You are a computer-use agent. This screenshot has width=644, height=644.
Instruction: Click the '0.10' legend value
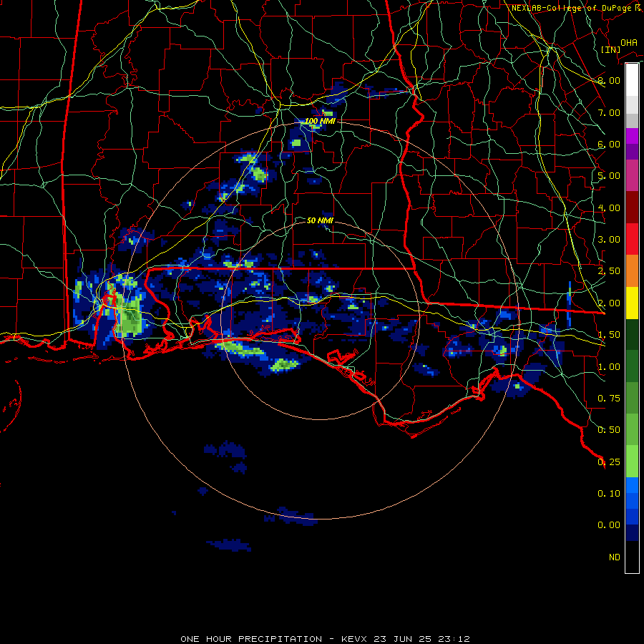tap(609, 494)
